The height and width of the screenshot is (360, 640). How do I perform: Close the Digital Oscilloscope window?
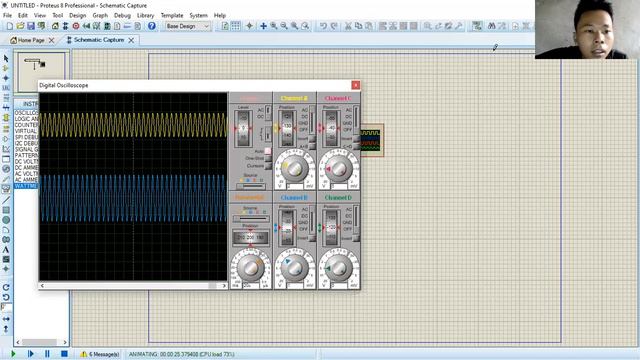click(356, 85)
